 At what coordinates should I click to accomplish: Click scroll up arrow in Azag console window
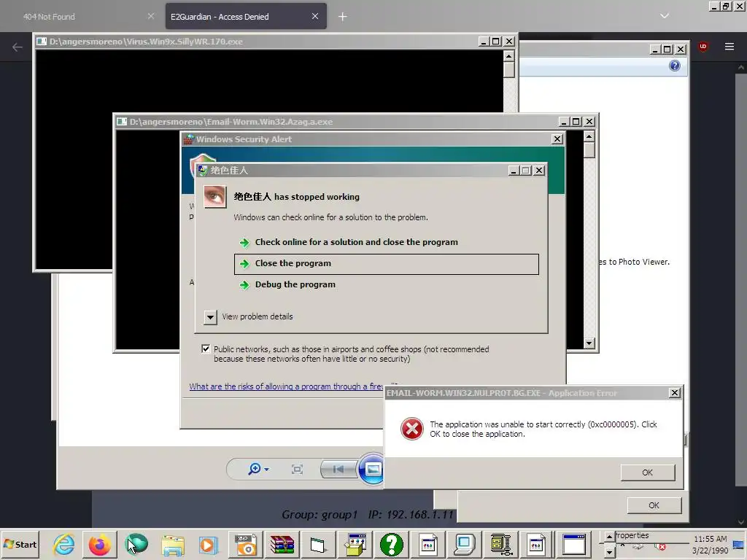589,136
